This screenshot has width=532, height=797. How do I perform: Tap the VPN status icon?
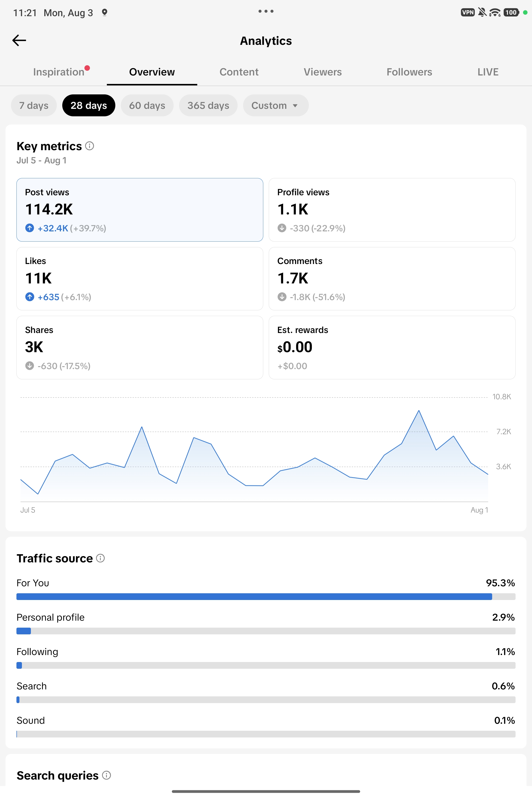pyautogui.click(x=467, y=12)
